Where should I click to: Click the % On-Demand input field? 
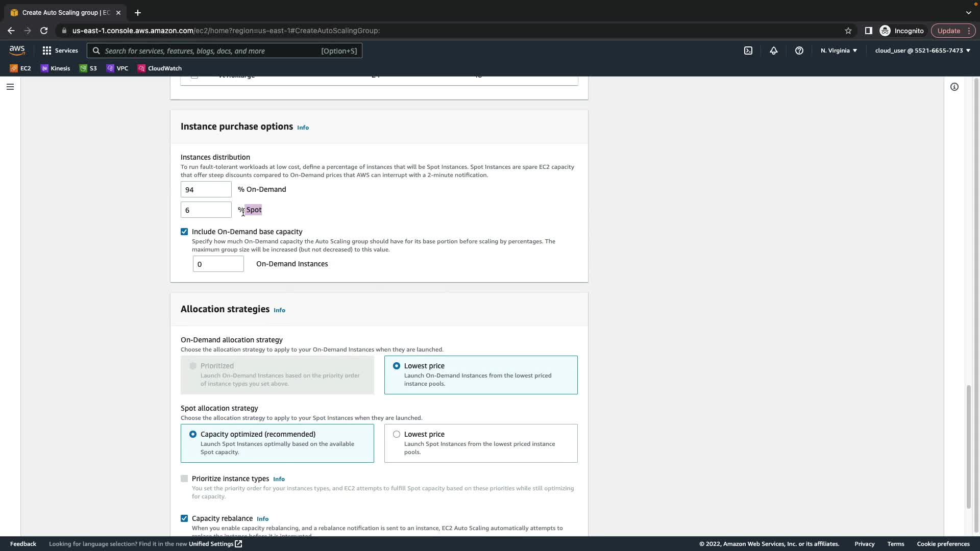click(x=206, y=189)
